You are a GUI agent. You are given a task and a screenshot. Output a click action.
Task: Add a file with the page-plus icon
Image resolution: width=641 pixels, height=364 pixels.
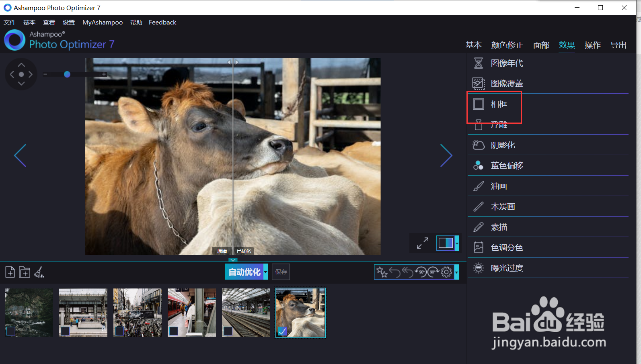[10, 272]
